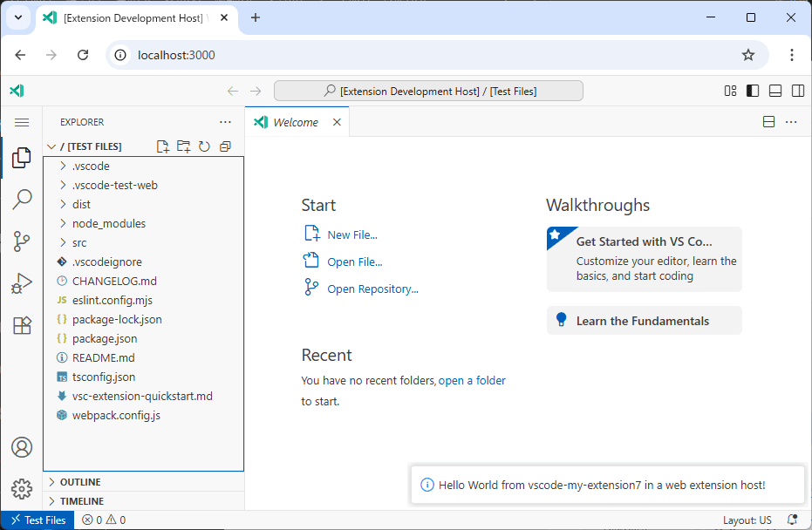The image size is (812, 530).
Task: Open .vscodeignore file
Action: pos(144,262)
